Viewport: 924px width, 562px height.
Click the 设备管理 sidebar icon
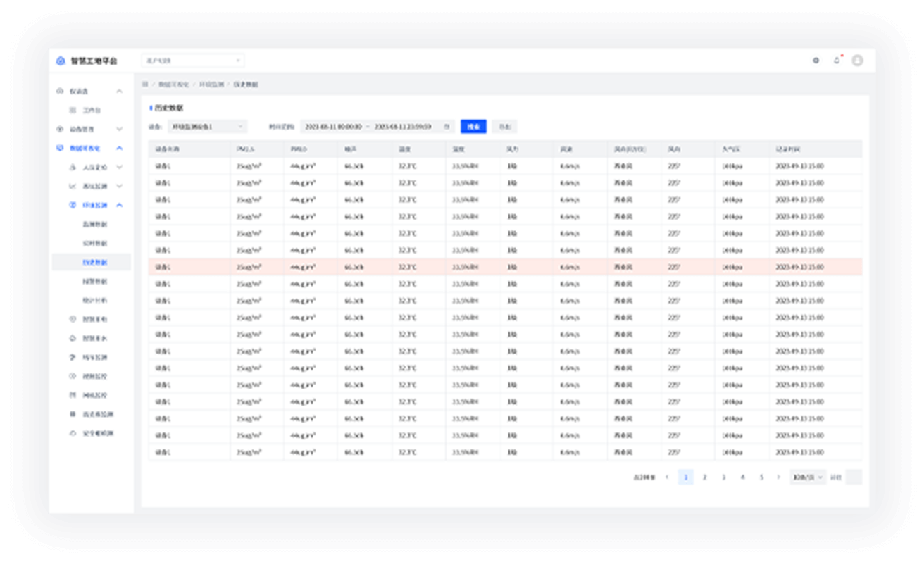coord(60,130)
